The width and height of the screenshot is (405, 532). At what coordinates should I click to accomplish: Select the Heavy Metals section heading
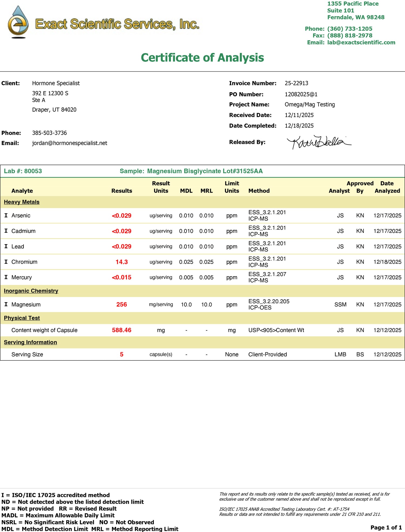[22, 202]
